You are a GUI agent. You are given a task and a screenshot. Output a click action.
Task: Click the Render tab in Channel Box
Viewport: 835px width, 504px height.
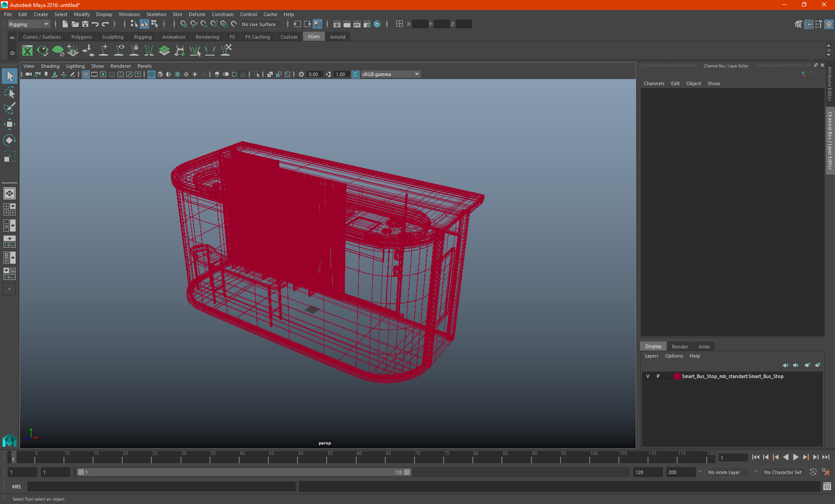(x=680, y=346)
